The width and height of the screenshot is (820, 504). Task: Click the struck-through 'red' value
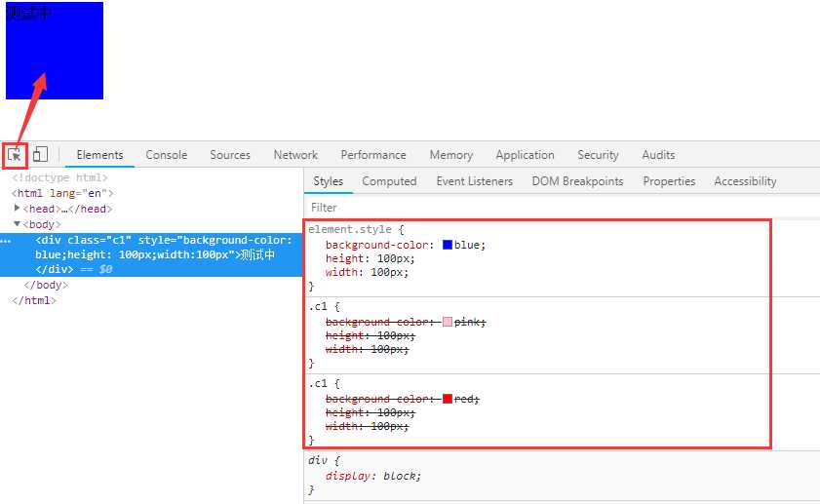(465, 399)
